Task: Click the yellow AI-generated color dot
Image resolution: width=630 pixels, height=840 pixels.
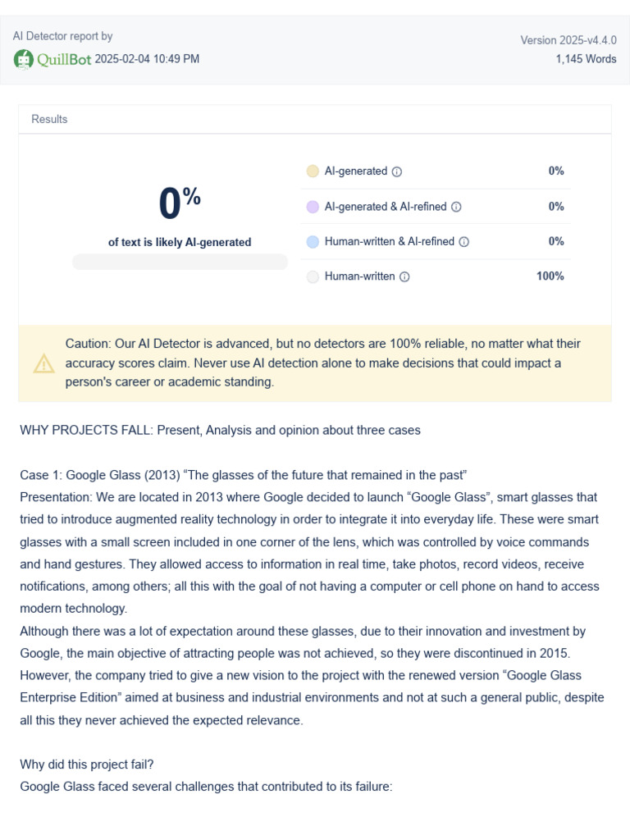Action: click(x=313, y=171)
